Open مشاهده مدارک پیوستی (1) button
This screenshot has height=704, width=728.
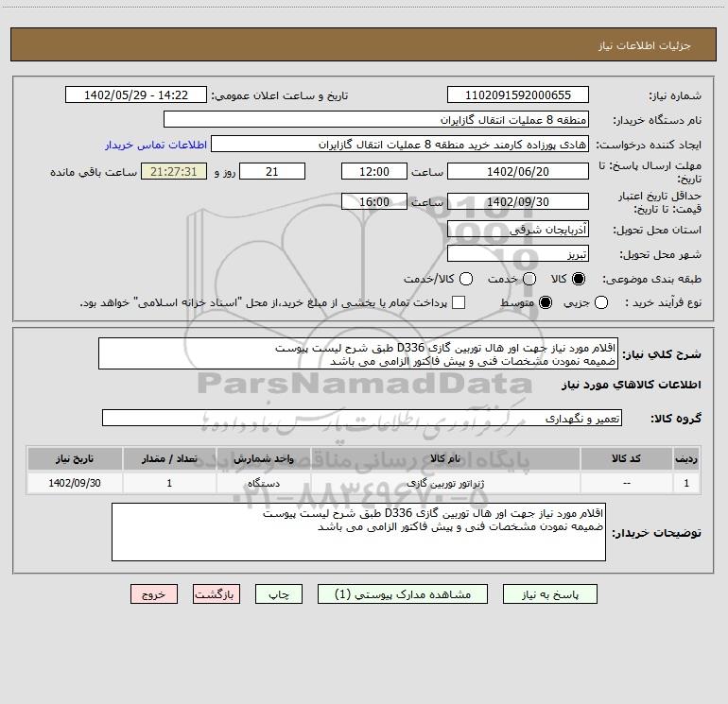[x=403, y=594]
